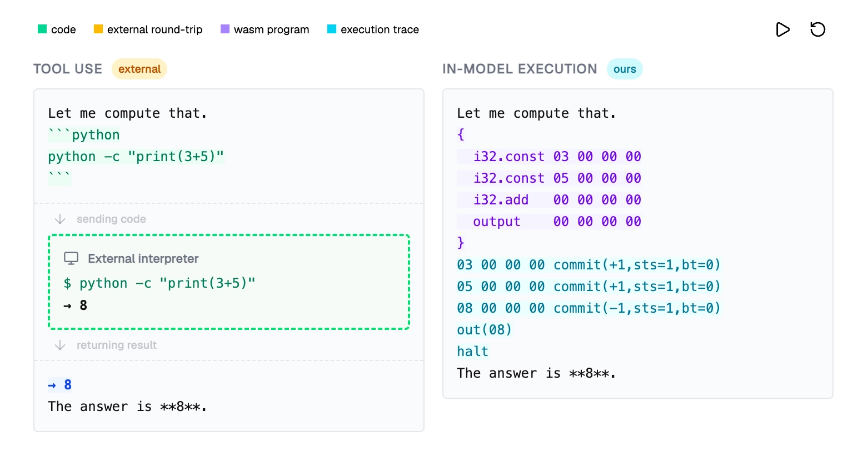Click the 'output' wasm instruction line
The image size is (868, 451).
pos(549,222)
